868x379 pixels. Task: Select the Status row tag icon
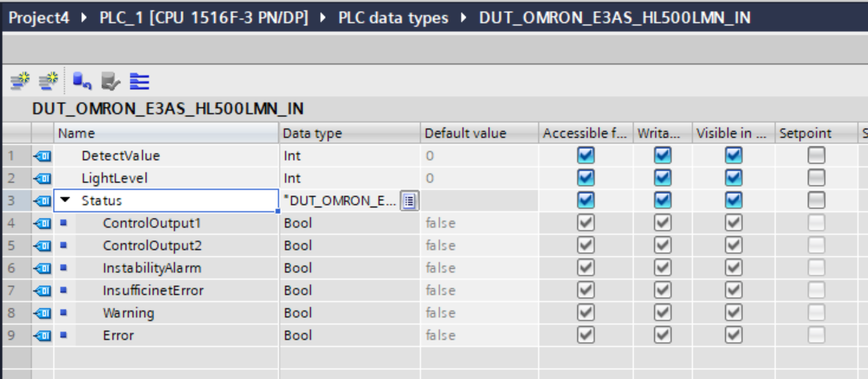pos(43,201)
